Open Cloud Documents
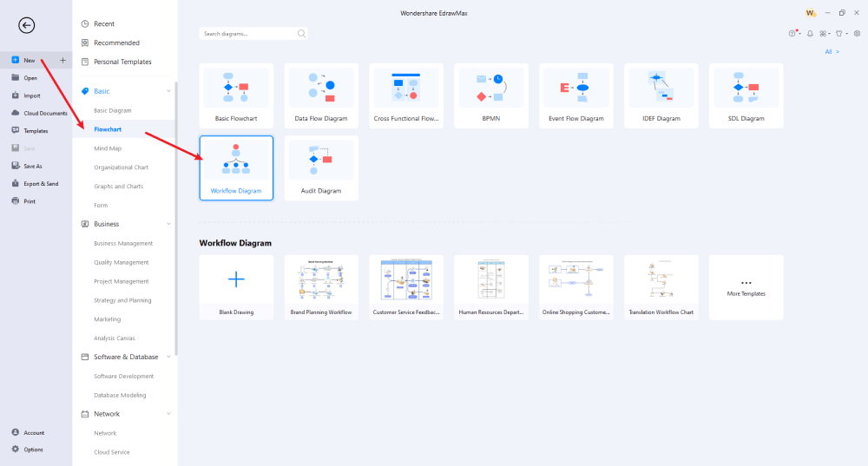Image resolution: width=868 pixels, height=466 pixels. point(45,114)
